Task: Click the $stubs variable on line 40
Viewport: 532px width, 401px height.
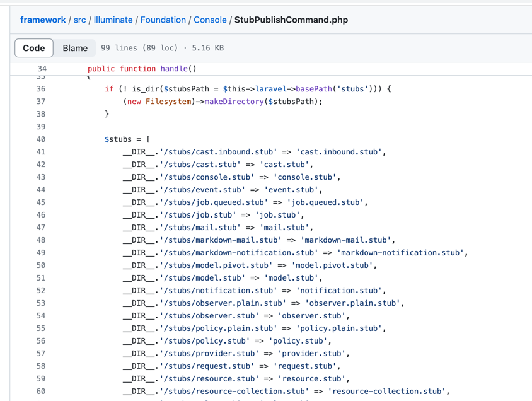Action: 118,139
